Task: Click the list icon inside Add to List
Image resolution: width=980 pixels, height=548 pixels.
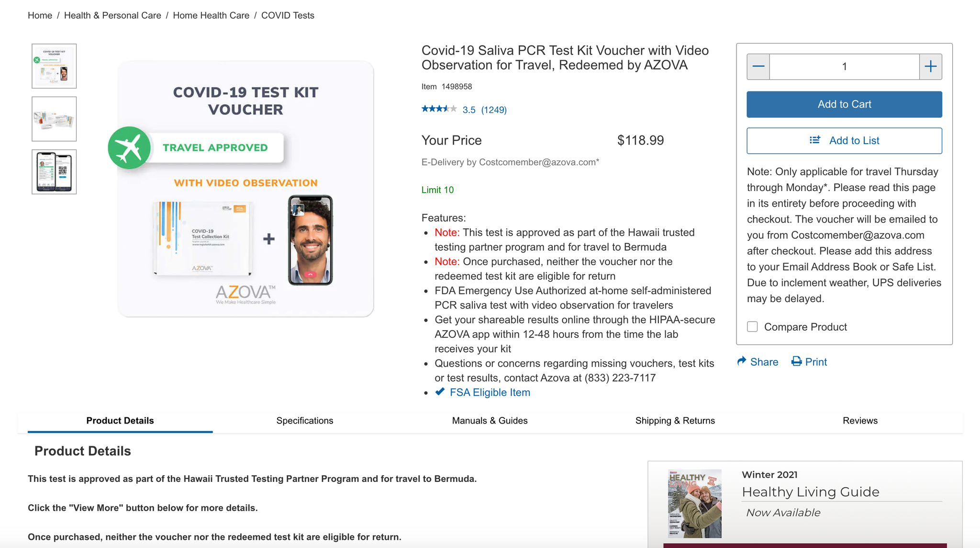Action: tap(814, 140)
